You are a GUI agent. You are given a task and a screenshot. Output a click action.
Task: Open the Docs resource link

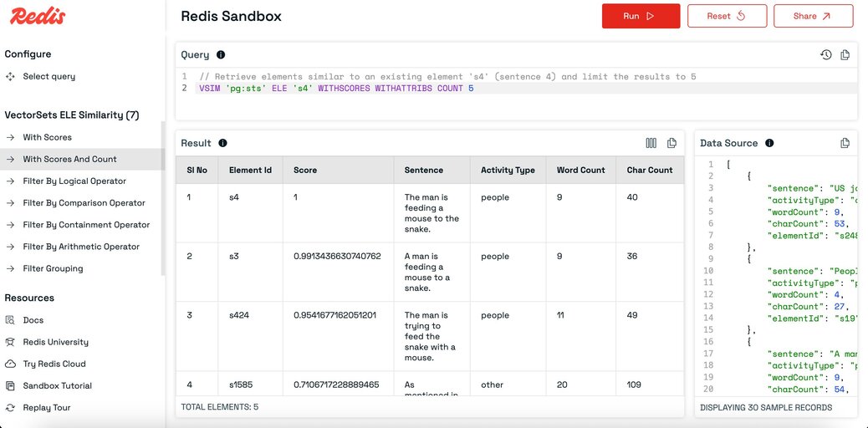coord(33,320)
